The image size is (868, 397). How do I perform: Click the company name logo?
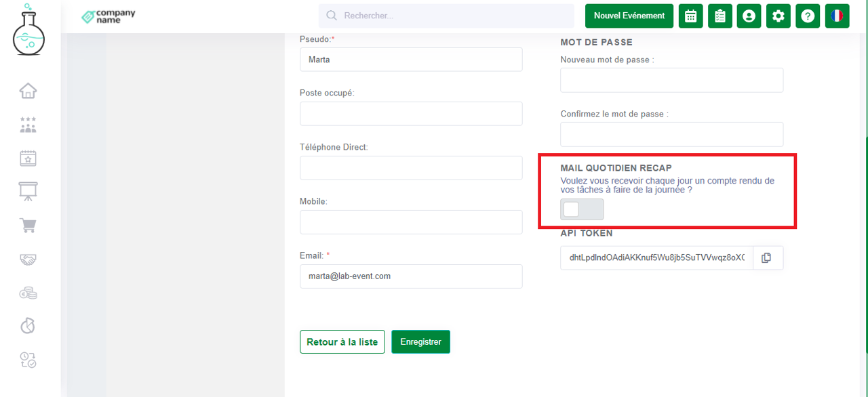(108, 16)
